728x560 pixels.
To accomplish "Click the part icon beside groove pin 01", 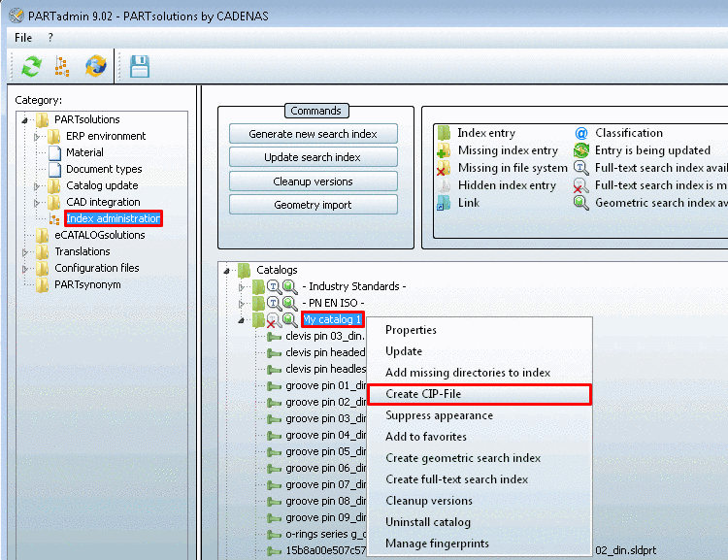I will 275,386.
